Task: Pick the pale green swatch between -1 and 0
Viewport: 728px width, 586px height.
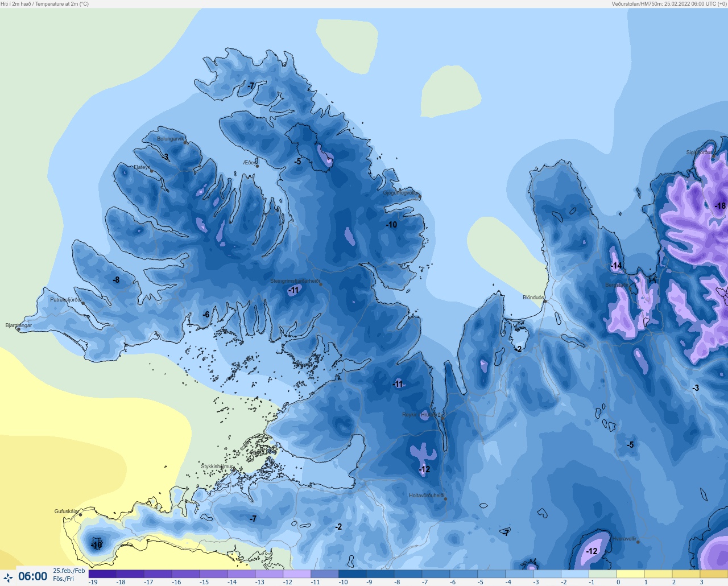Action: click(603, 574)
